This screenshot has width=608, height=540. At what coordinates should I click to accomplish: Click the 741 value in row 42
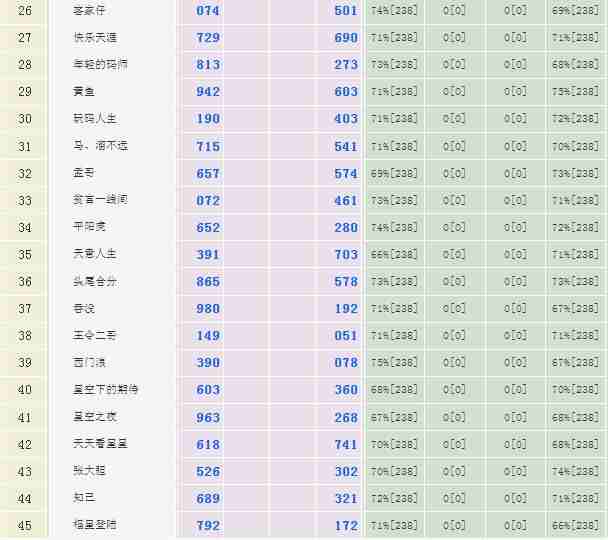point(345,444)
